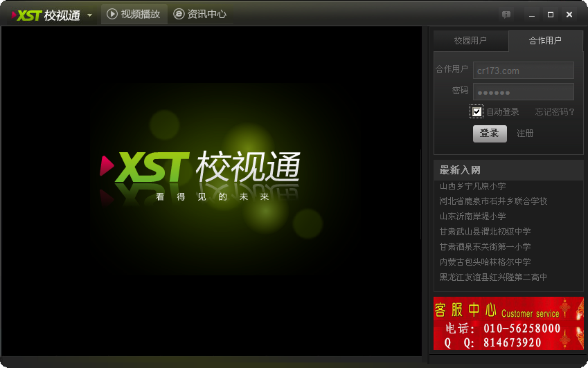Open 内蒙古包头哈林格尔中学 entry
This screenshot has width=588, height=368.
click(x=485, y=261)
